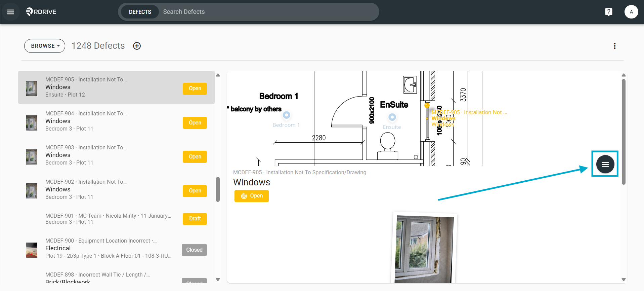644x291 pixels.
Task: Click Open status badge on MCDEF-903 row
Action: tap(195, 157)
